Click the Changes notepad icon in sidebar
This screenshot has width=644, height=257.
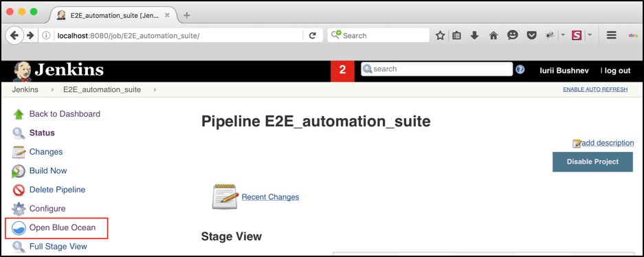click(x=19, y=152)
